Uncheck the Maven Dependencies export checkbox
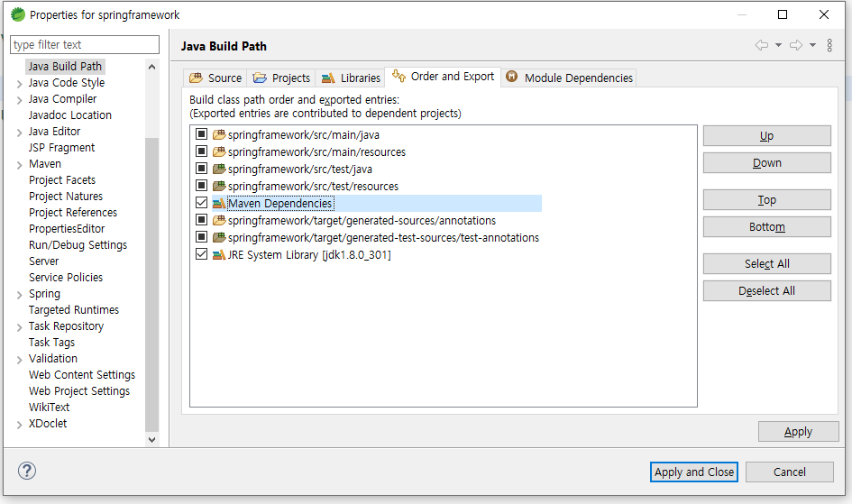The height and width of the screenshot is (504, 852). pos(202,203)
